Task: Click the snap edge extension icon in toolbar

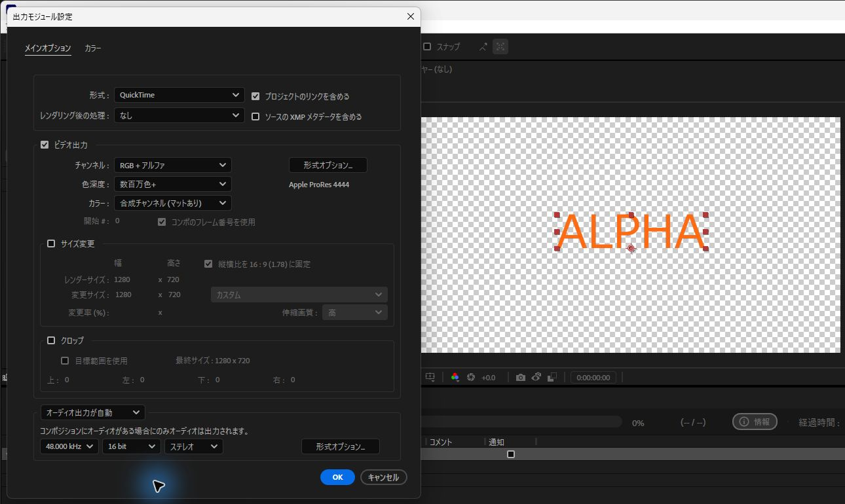Action: pos(483,46)
